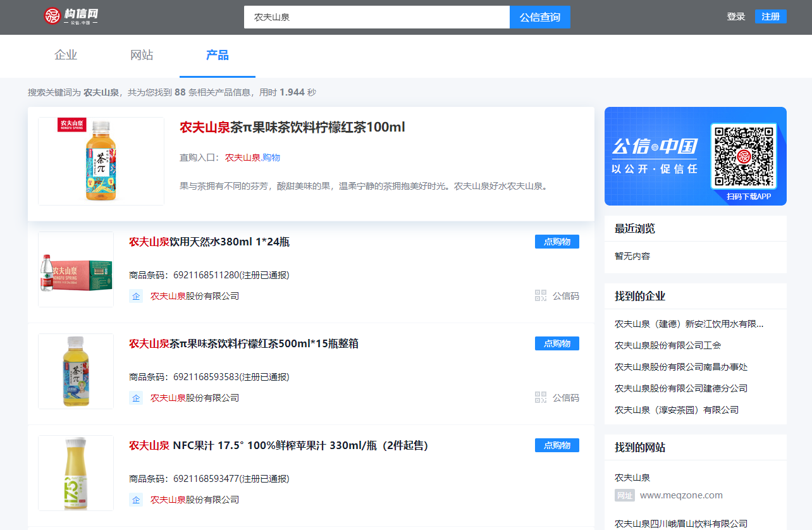Click the 注册 button
Screen dimensions: 812x530
tap(771, 16)
